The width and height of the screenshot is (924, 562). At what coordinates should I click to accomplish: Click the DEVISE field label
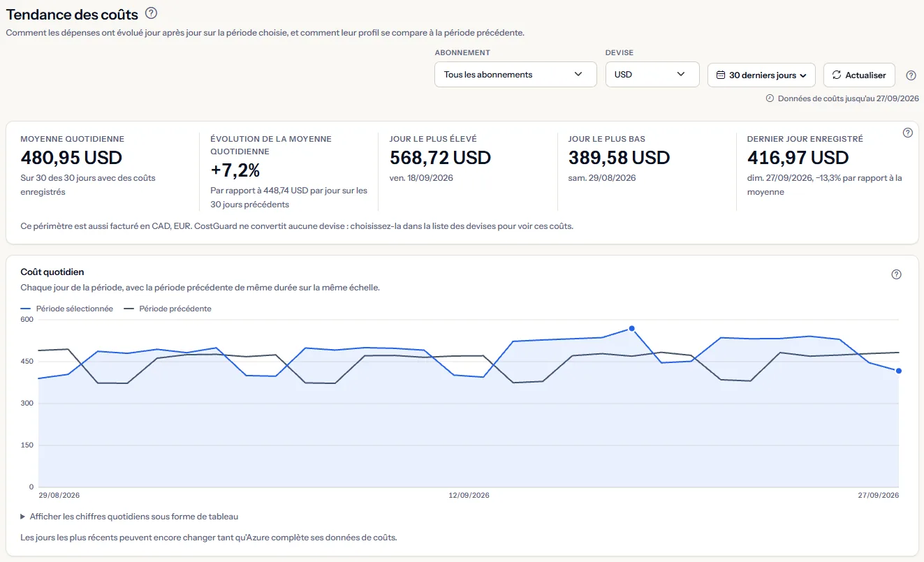619,52
